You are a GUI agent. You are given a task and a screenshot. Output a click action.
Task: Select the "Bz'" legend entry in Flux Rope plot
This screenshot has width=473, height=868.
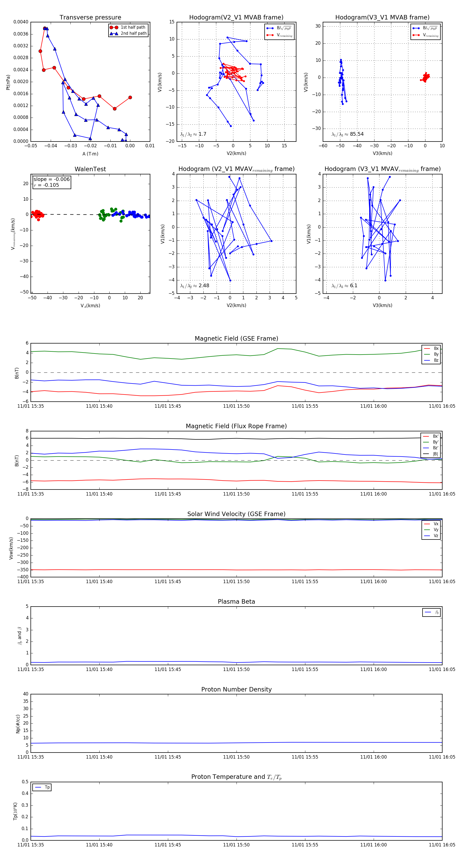(431, 448)
